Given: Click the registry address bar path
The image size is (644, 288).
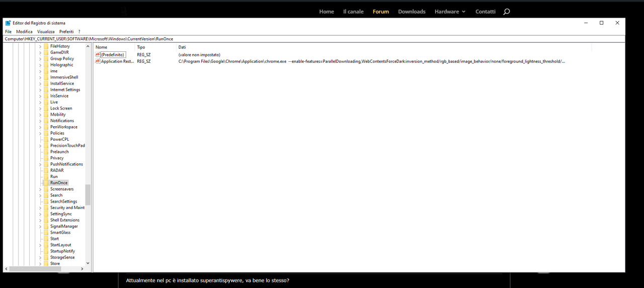Looking at the screenshot, I should [89, 39].
